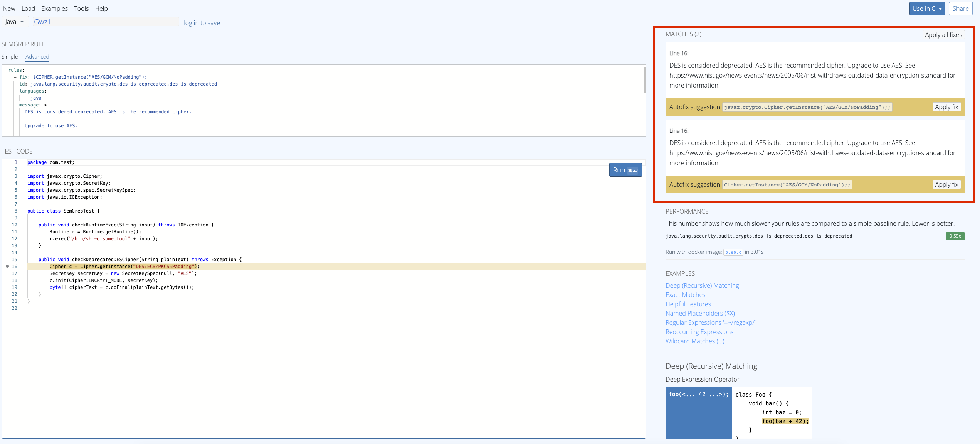Click line 12 r.exec code
980x444 pixels.
click(x=104, y=239)
